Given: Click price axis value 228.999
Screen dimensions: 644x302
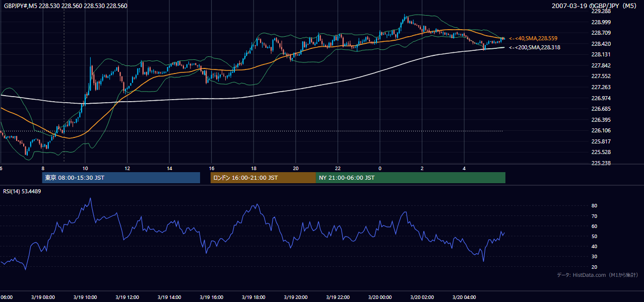Looking at the screenshot, I should tap(601, 22).
